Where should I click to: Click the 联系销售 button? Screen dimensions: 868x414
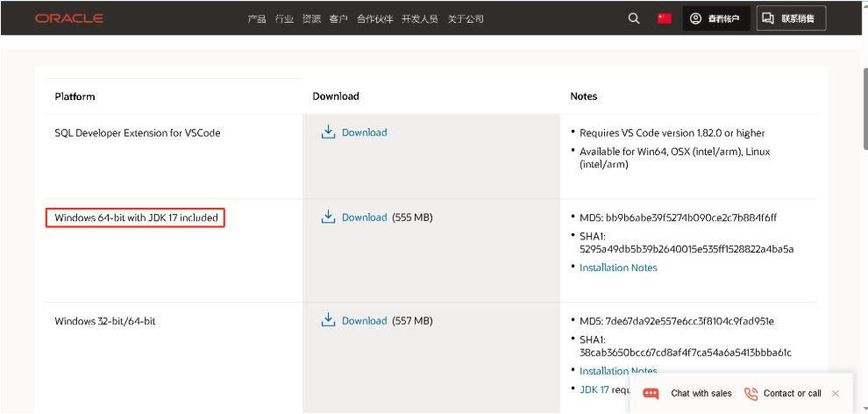click(791, 18)
